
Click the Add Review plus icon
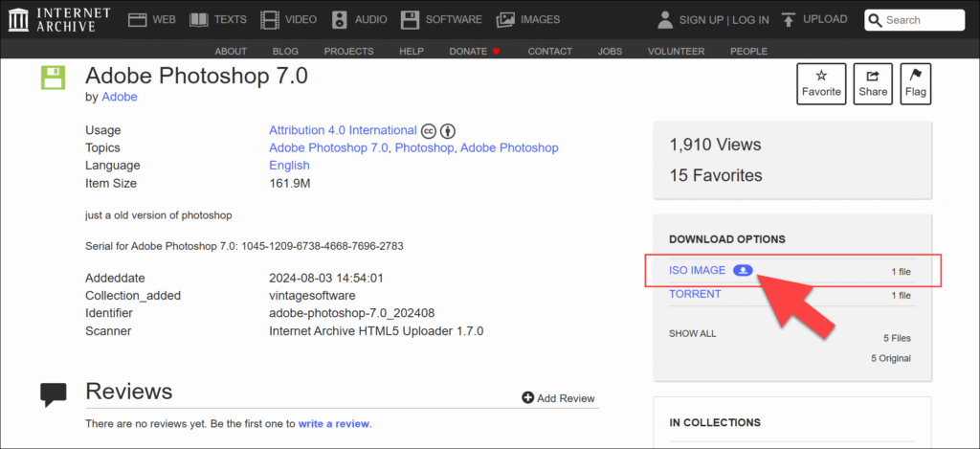click(527, 397)
